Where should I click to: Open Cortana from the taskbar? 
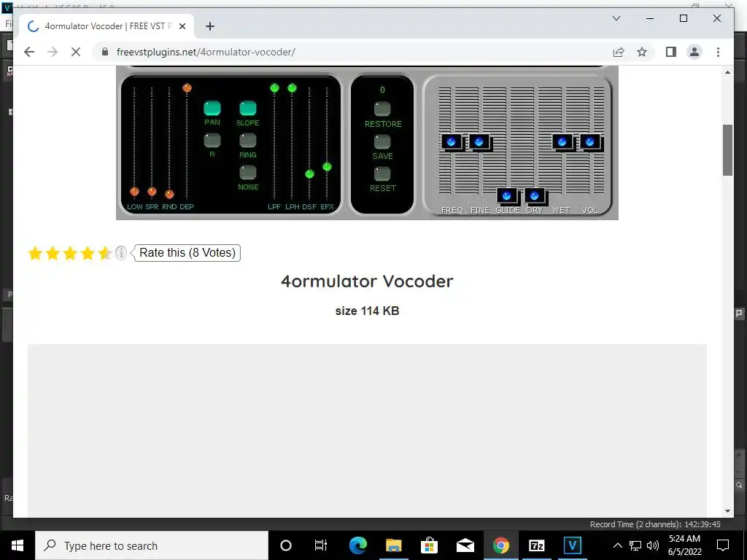point(286,545)
